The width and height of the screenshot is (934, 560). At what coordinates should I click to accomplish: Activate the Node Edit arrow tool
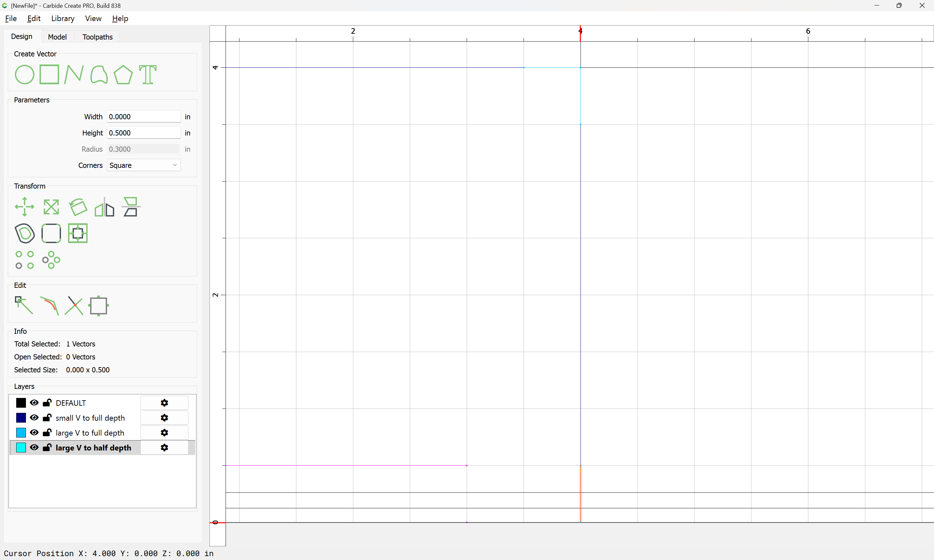click(x=24, y=305)
